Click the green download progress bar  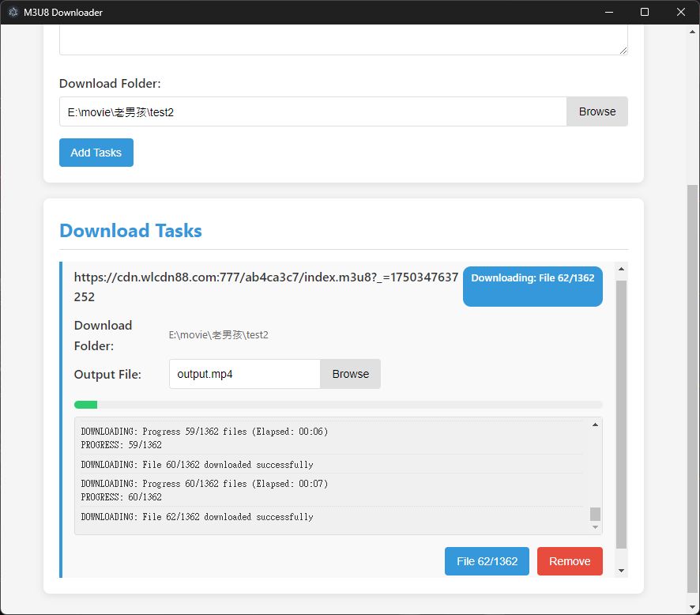[85, 405]
